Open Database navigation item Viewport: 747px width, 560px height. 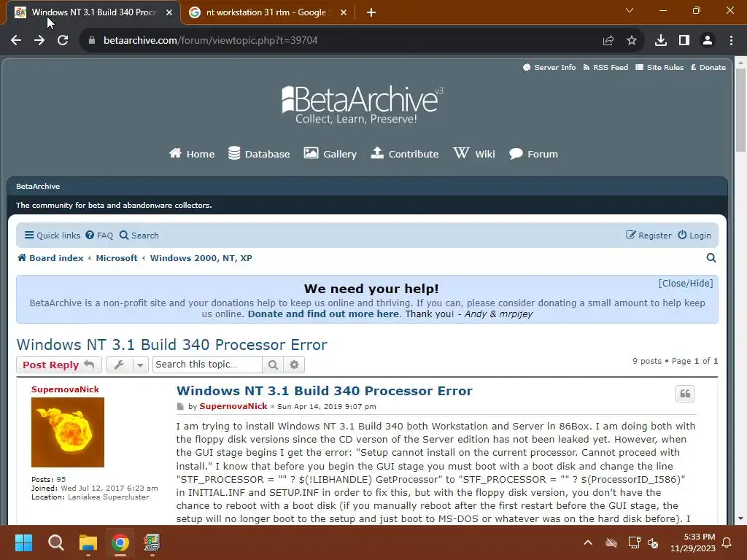tap(259, 154)
